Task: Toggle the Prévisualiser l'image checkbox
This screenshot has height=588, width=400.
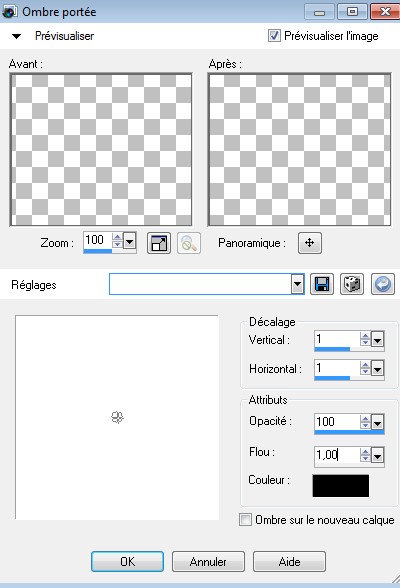Action: click(274, 36)
